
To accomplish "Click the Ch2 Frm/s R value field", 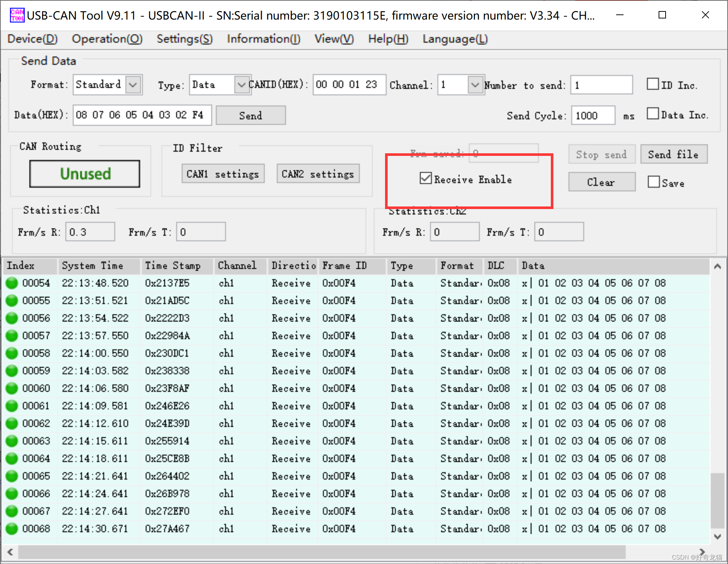I will coord(455,232).
